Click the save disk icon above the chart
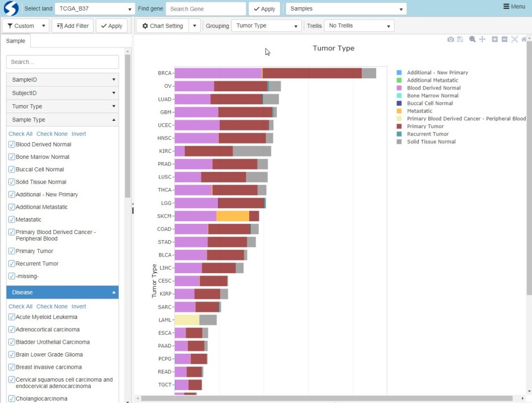 pos(460,39)
